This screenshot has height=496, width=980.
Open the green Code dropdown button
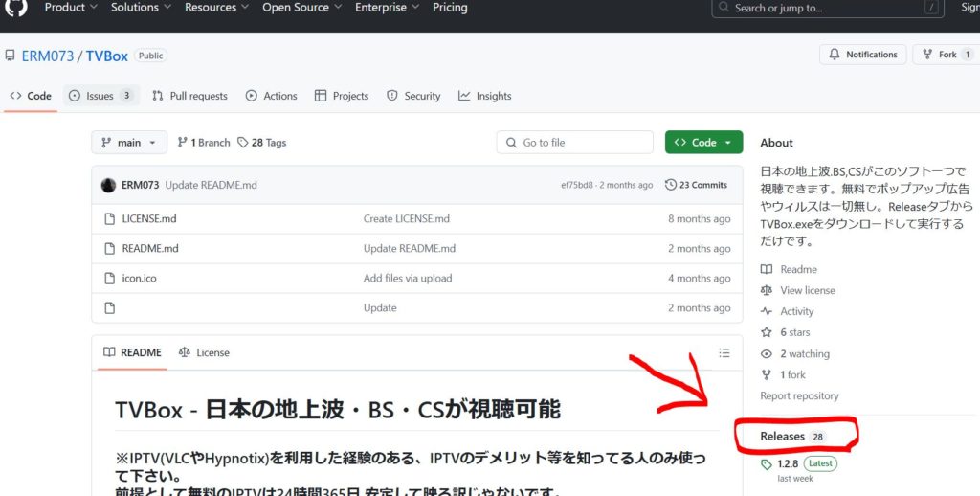click(703, 143)
